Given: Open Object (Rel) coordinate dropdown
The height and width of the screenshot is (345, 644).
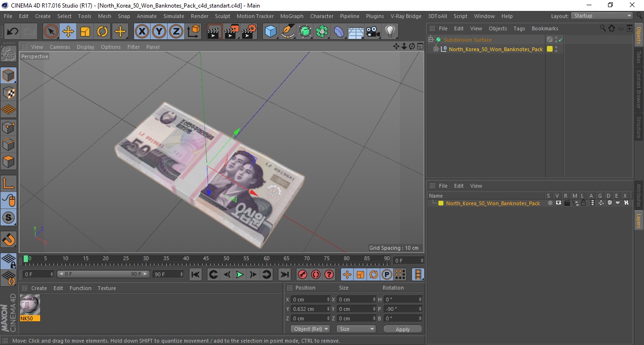Looking at the screenshot, I should pyautogui.click(x=310, y=329).
